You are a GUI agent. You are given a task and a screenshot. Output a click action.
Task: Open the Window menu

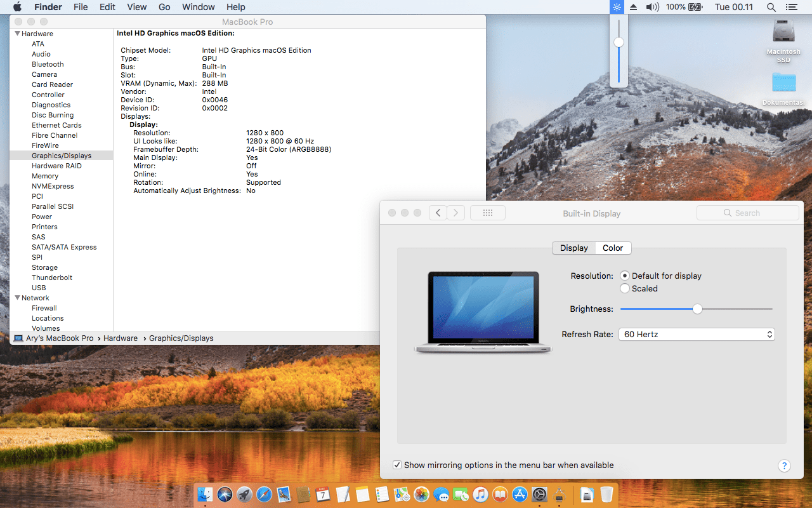click(199, 7)
